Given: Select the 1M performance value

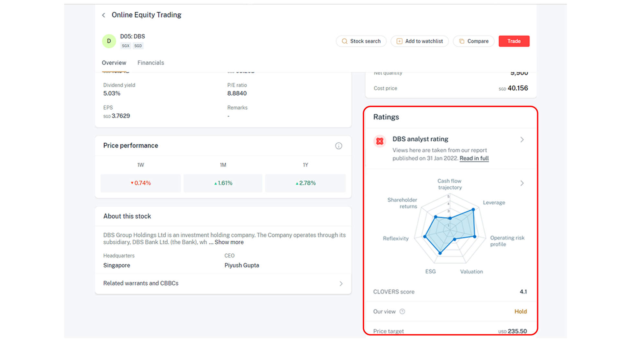Looking at the screenshot, I should point(223,183).
